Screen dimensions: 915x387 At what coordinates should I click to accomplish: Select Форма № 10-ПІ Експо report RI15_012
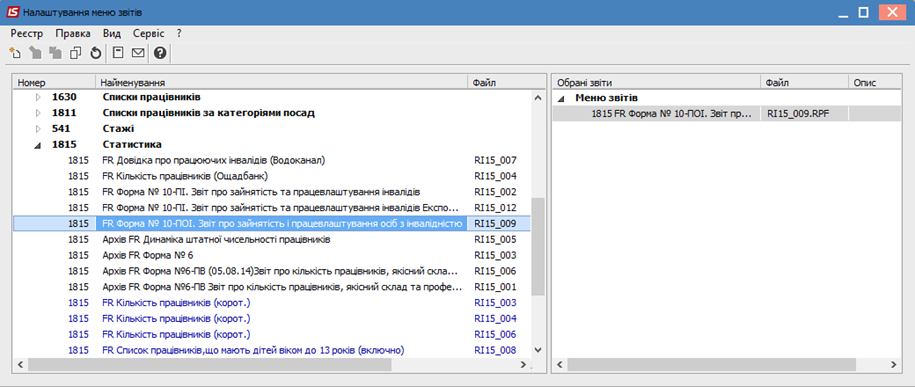click(x=272, y=207)
